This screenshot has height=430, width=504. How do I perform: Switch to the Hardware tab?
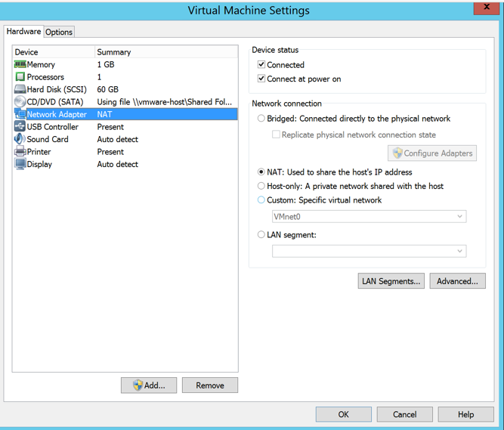(23, 32)
